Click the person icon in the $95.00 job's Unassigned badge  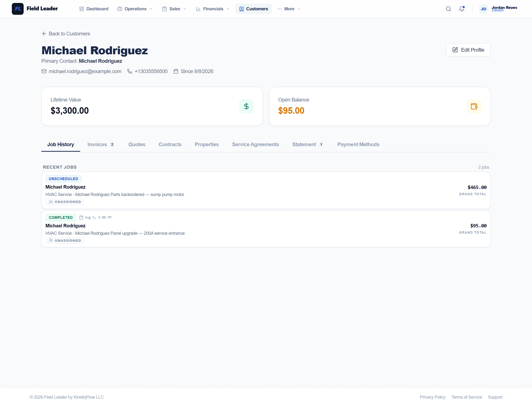coord(51,240)
